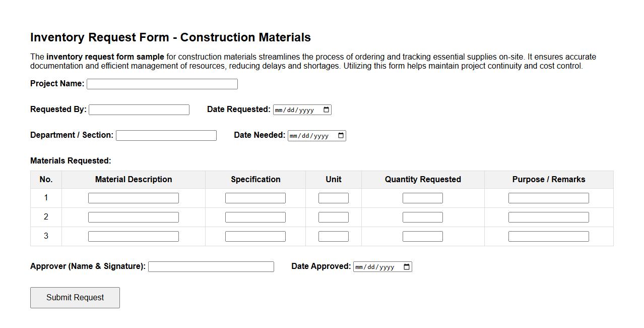
Task: Click the Project Name input field
Action: [x=162, y=84]
